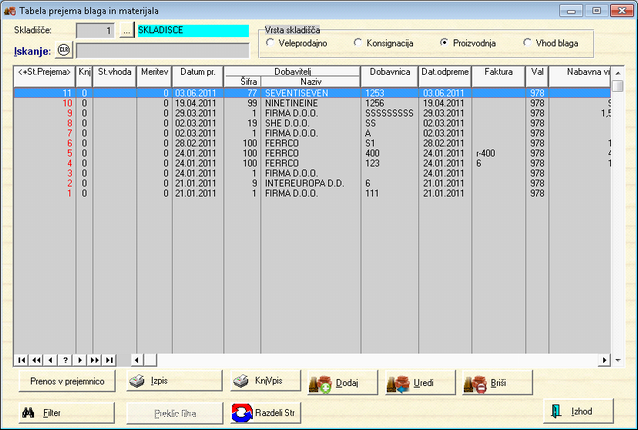
Task: Sort by the Datum pr. column header
Action: coord(197,74)
